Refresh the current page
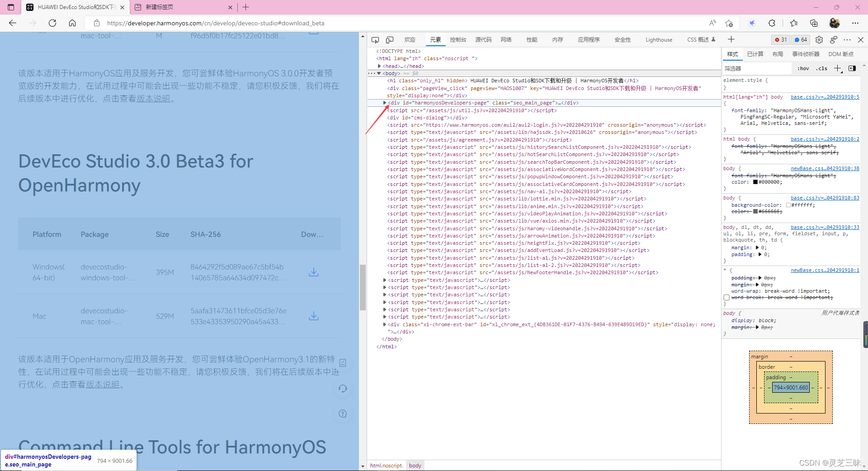Screen dimensions: 868x471 click(x=52, y=23)
